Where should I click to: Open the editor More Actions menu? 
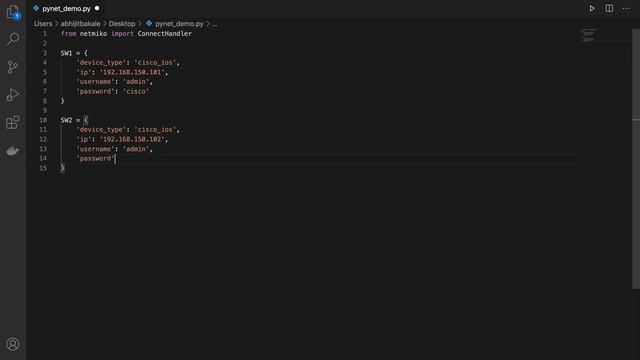626,9
